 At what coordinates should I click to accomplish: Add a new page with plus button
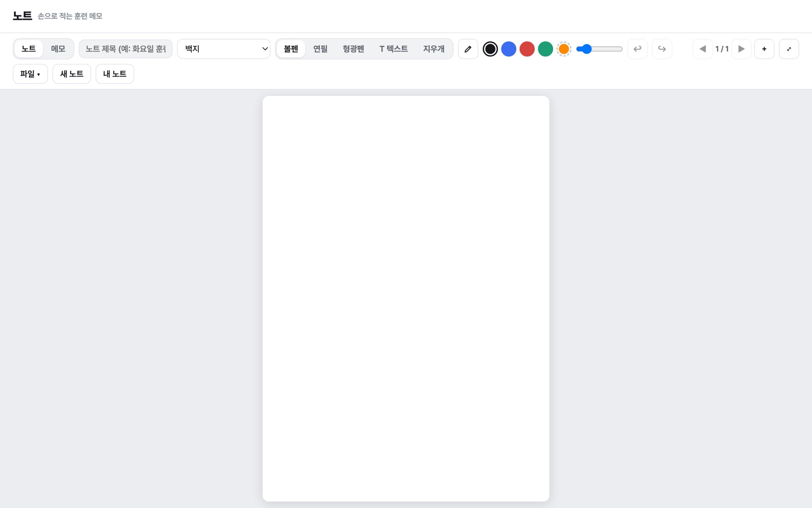tap(764, 49)
